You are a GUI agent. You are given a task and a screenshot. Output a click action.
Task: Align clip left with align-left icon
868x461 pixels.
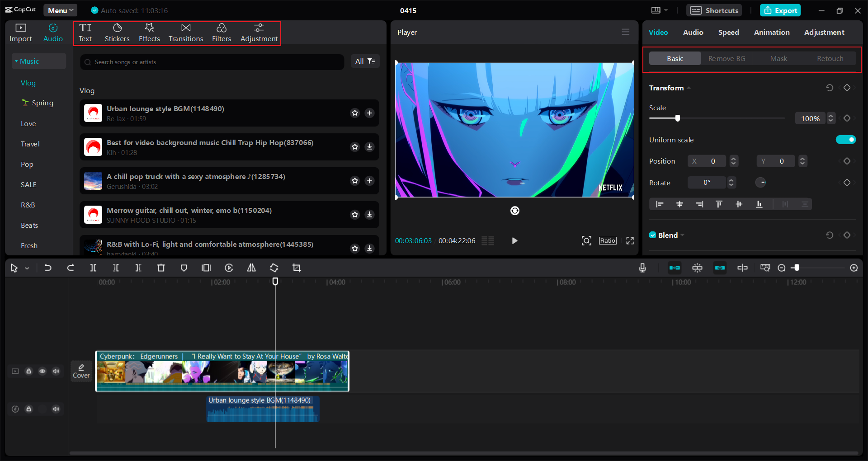tap(660, 204)
